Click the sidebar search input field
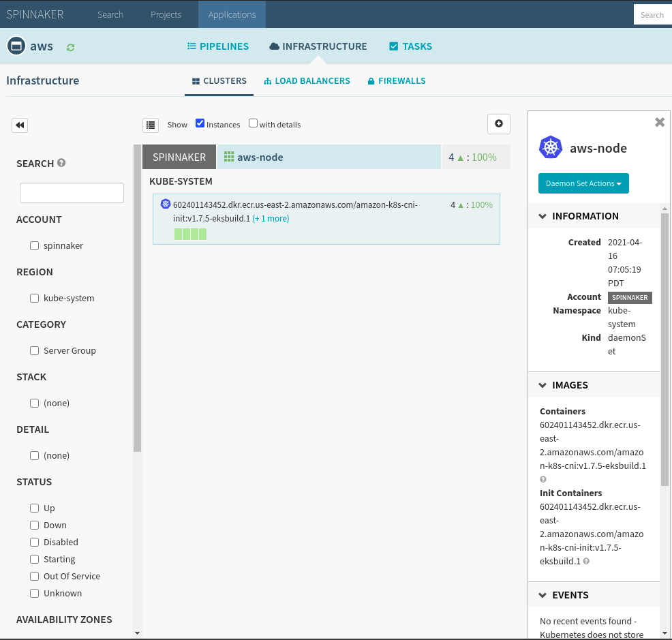The image size is (672, 640). click(72, 193)
